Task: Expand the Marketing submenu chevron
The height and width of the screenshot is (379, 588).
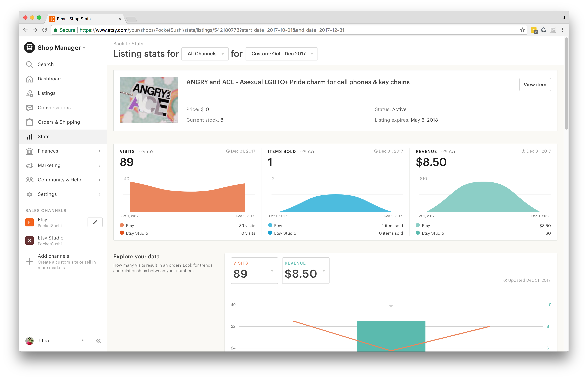Action: (100, 166)
